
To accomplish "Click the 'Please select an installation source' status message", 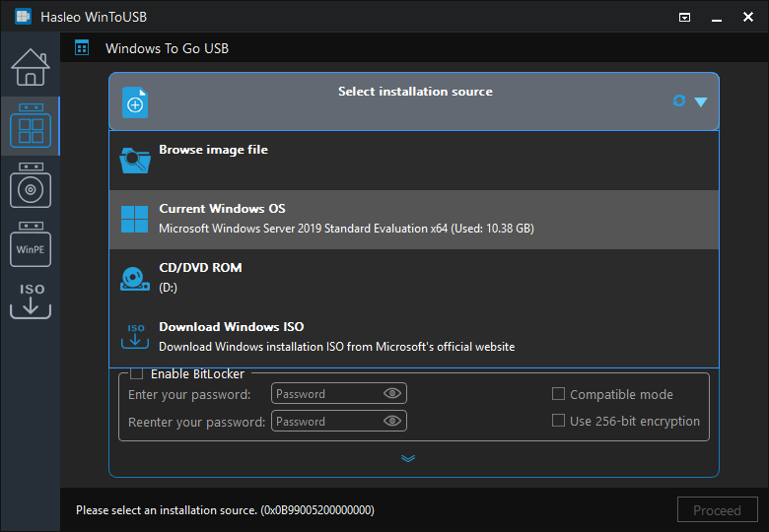I will [x=225, y=510].
